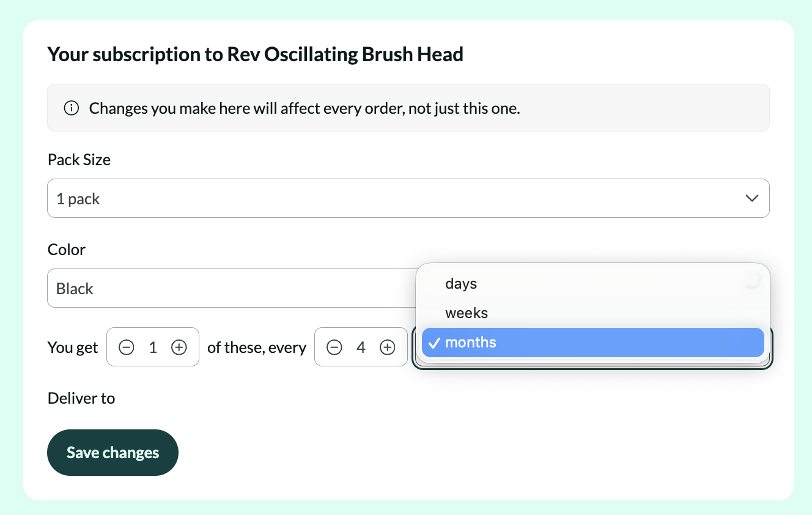Click the quantity value showing 1
812x515 pixels.
153,347
